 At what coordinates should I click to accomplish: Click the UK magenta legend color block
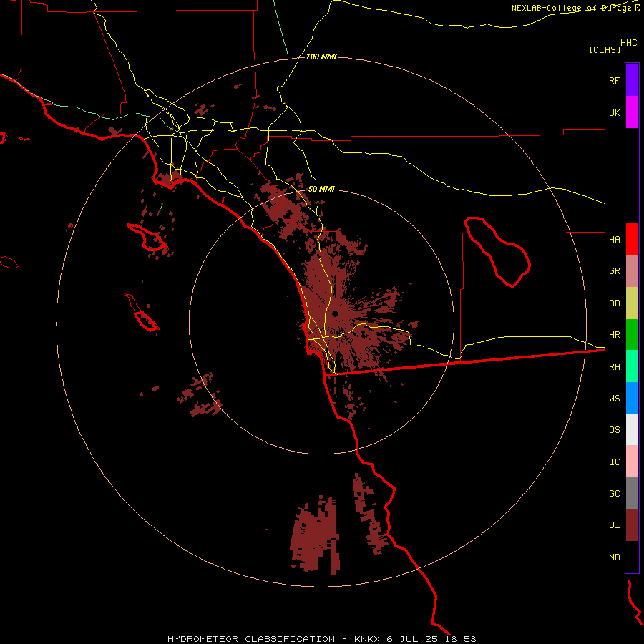point(632,112)
